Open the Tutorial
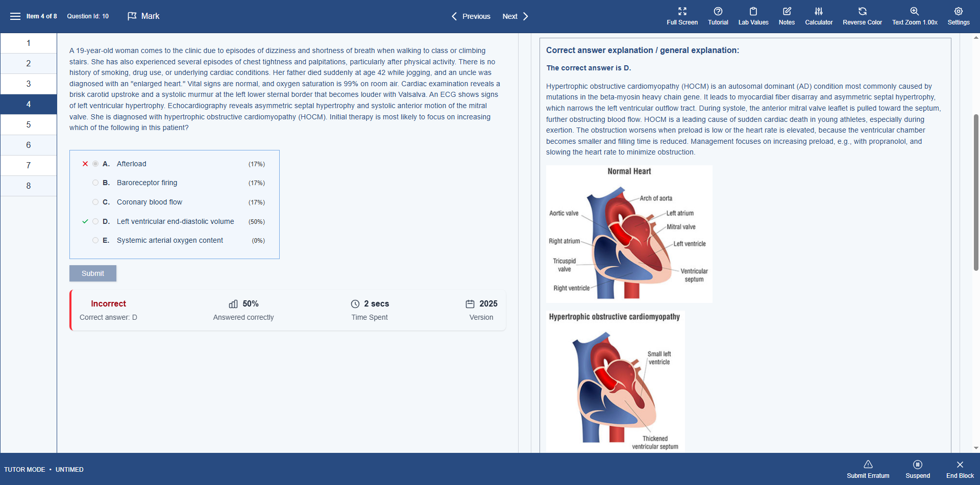 tap(718, 15)
